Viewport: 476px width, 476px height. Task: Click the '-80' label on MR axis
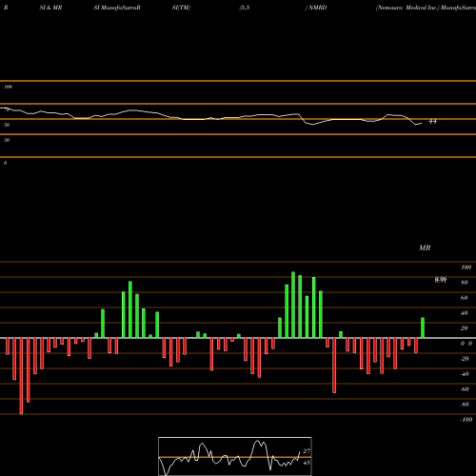pos(465,405)
